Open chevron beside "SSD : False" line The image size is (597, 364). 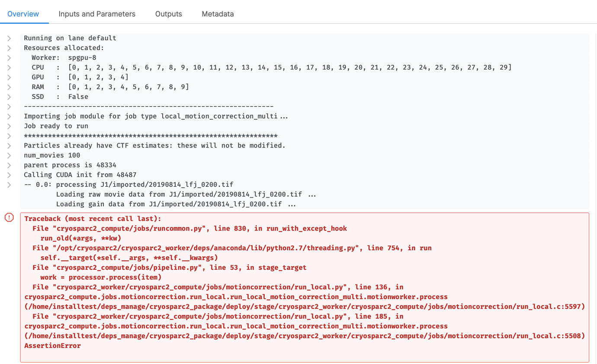click(9, 97)
